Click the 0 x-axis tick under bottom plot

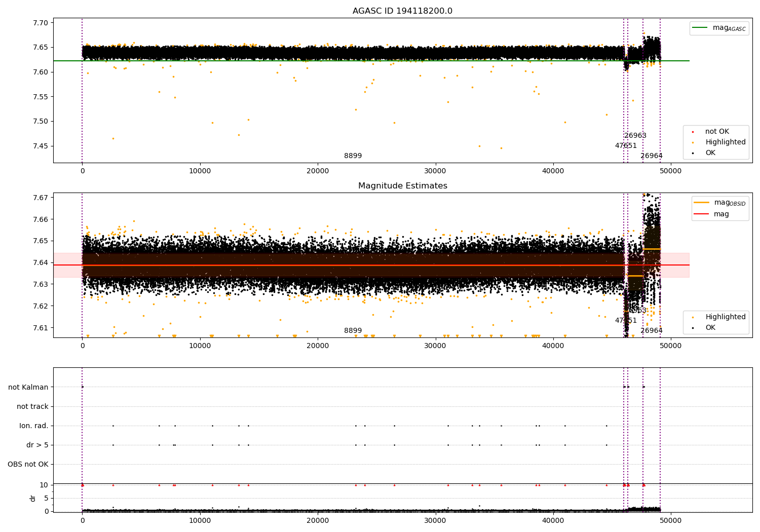click(82, 521)
